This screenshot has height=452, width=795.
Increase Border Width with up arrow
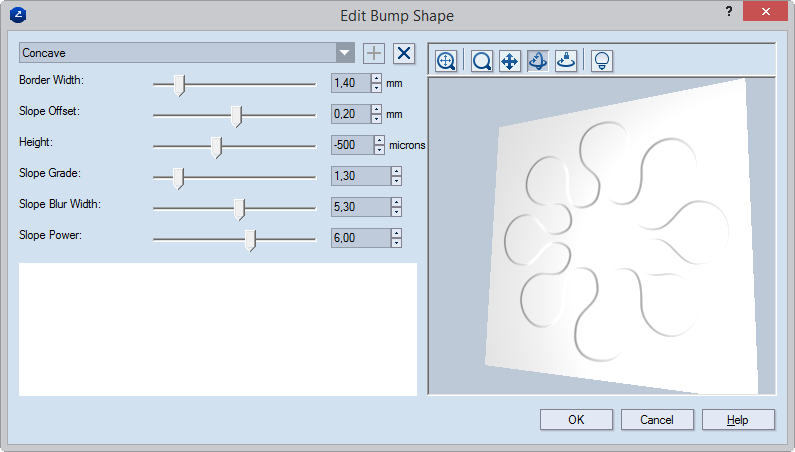coord(376,79)
